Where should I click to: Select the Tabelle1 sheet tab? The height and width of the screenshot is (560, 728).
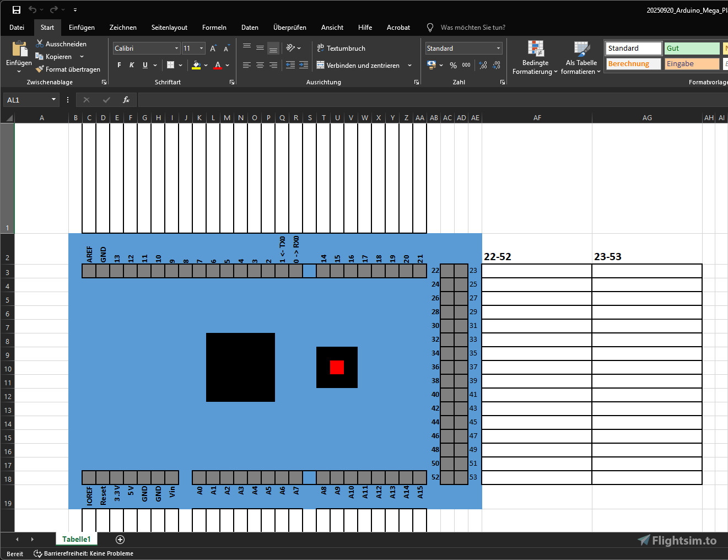(x=76, y=539)
